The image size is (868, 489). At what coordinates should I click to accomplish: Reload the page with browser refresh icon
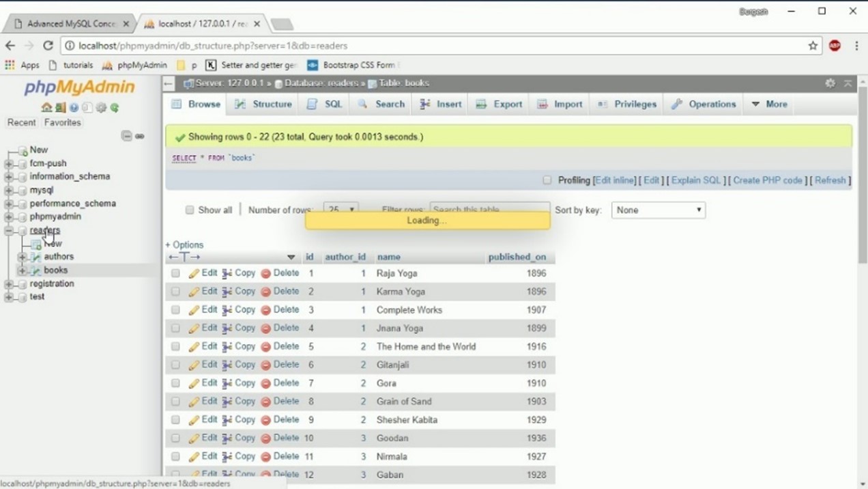48,46
